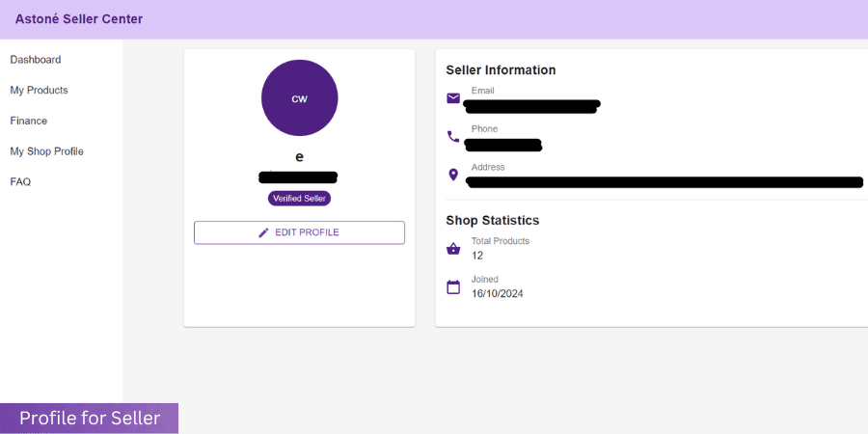Click the purple CW avatar circle

pos(299,98)
